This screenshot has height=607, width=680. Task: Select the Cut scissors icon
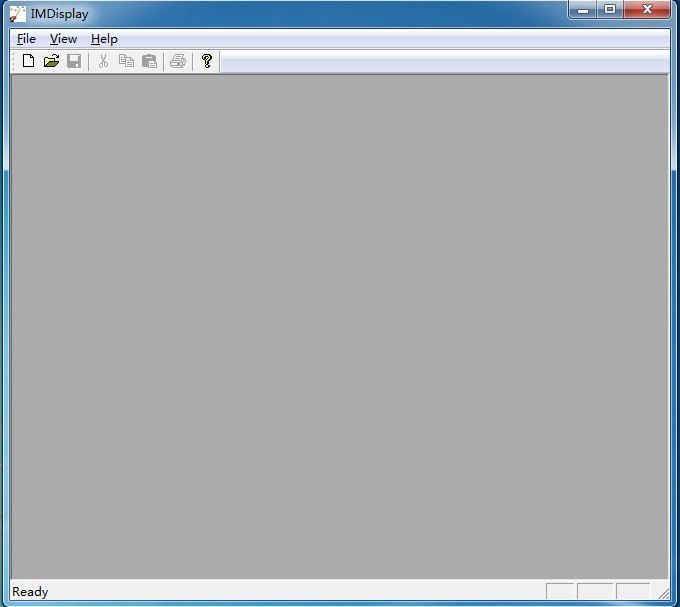(x=102, y=61)
